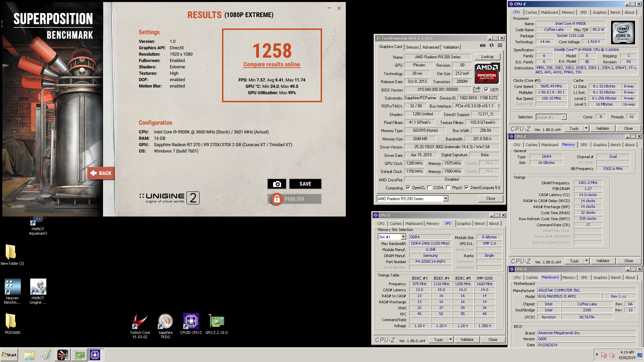The width and height of the screenshot is (644, 362).
Task: Click the Part Number field F4-3200C14-8GFX
Action: [430, 261]
